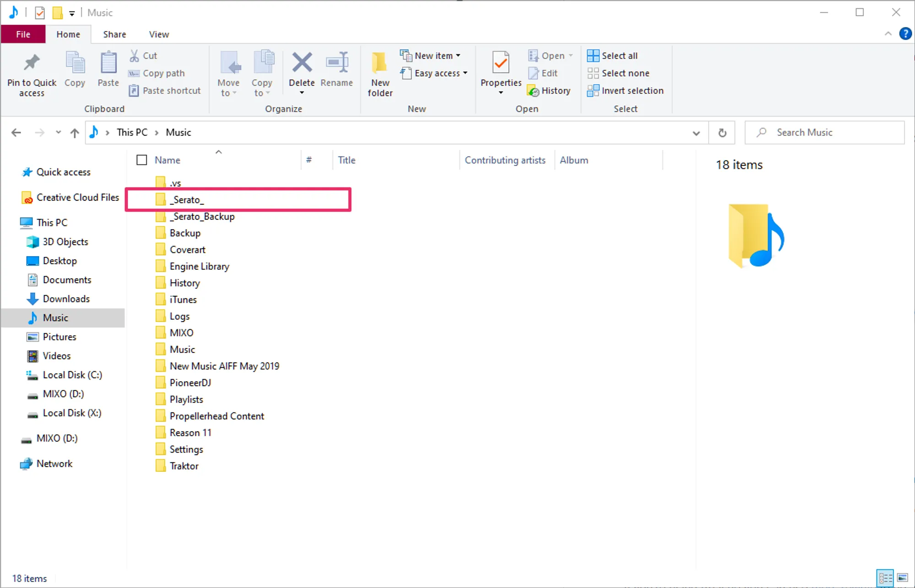The width and height of the screenshot is (915, 588).
Task: Open the address bar history dropdown
Action: tap(696, 133)
